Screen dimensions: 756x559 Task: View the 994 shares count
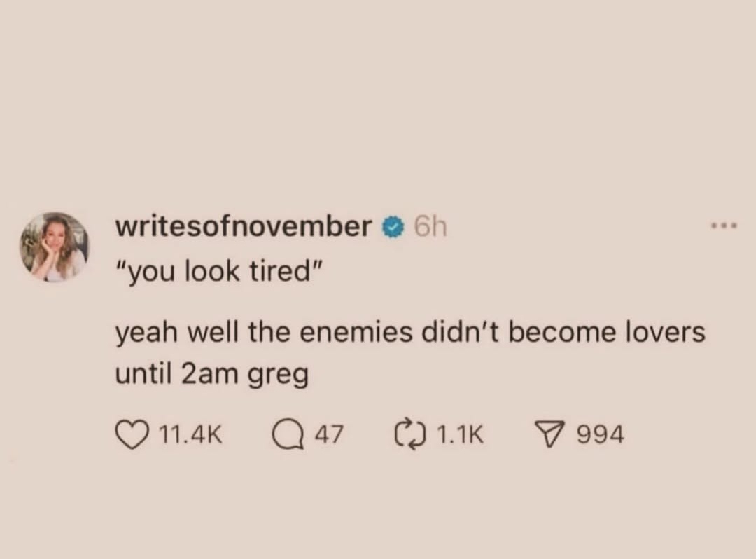point(601,434)
